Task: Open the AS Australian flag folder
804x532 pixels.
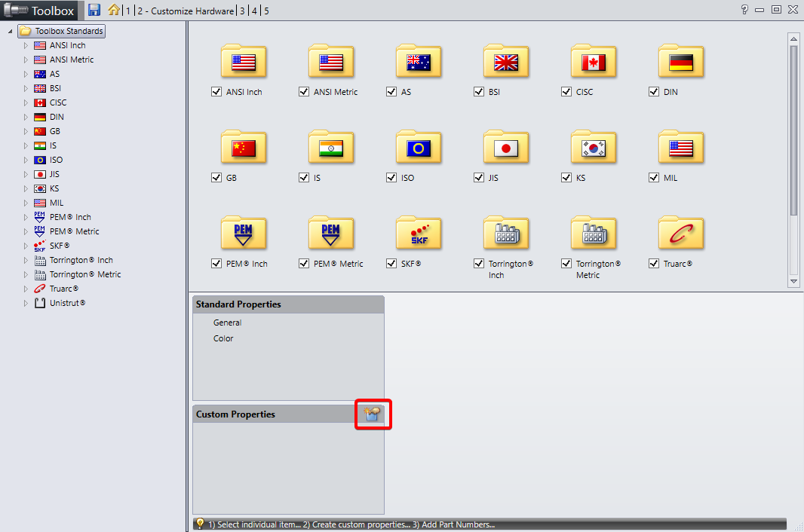Action: click(419, 61)
